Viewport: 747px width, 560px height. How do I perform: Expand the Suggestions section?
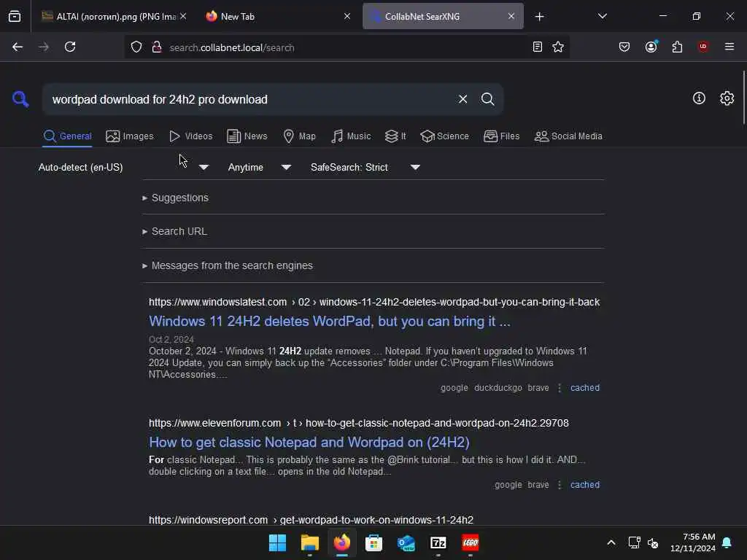click(x=175, y=198)
